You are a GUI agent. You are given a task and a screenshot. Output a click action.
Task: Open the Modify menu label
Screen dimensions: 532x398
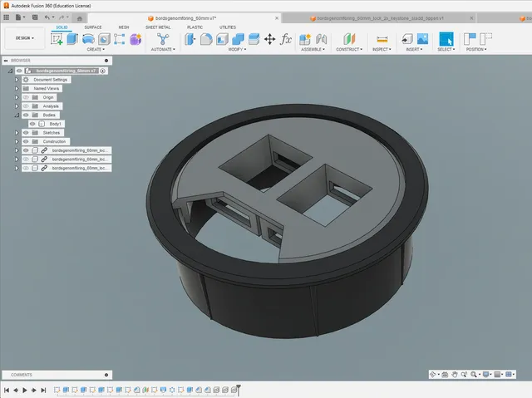tap(237, 49)
